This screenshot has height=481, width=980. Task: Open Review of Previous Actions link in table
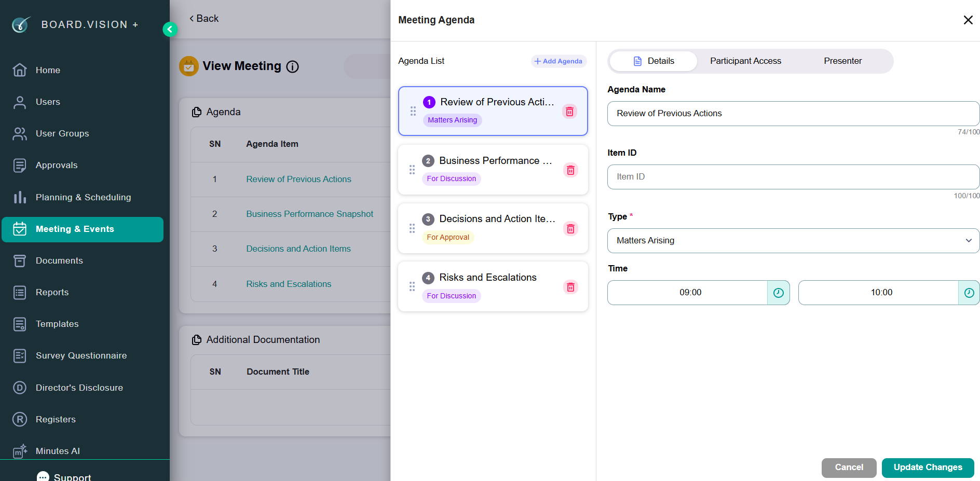(298, 179)
